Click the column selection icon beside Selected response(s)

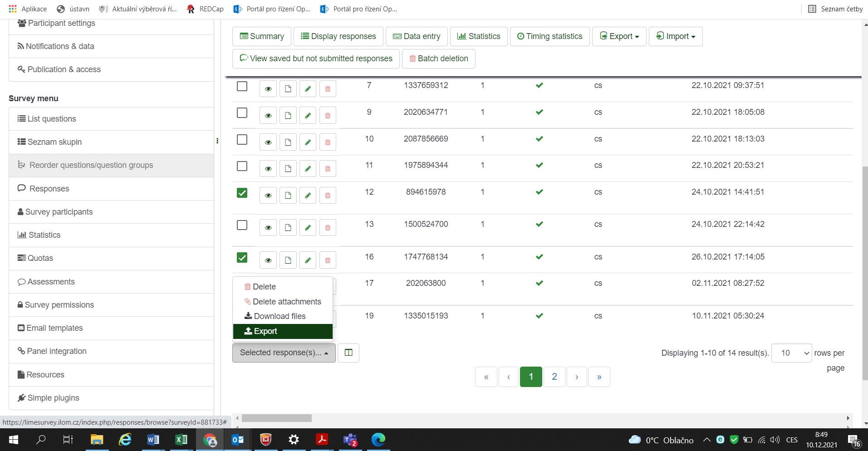[x=348, y=353]
